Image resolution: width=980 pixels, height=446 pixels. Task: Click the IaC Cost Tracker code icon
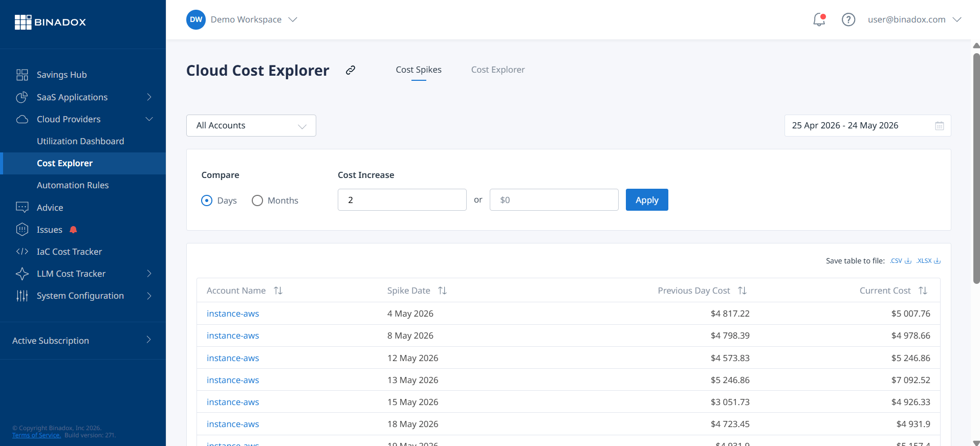pyautogui.click(x=22, y=252)
